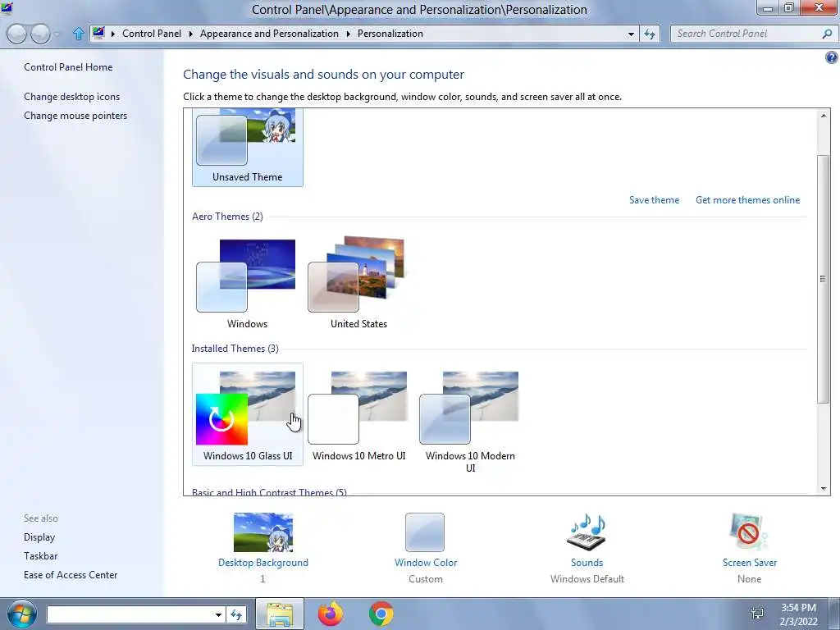Open Desktop Background settings icon
This screenshot has width=840, height=630.
[x=263, y=532]
